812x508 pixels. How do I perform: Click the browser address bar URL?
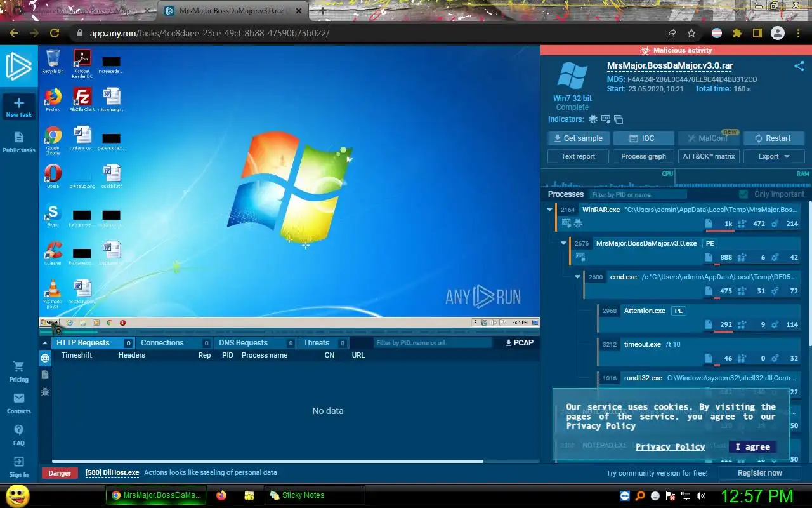pos(209,33)
